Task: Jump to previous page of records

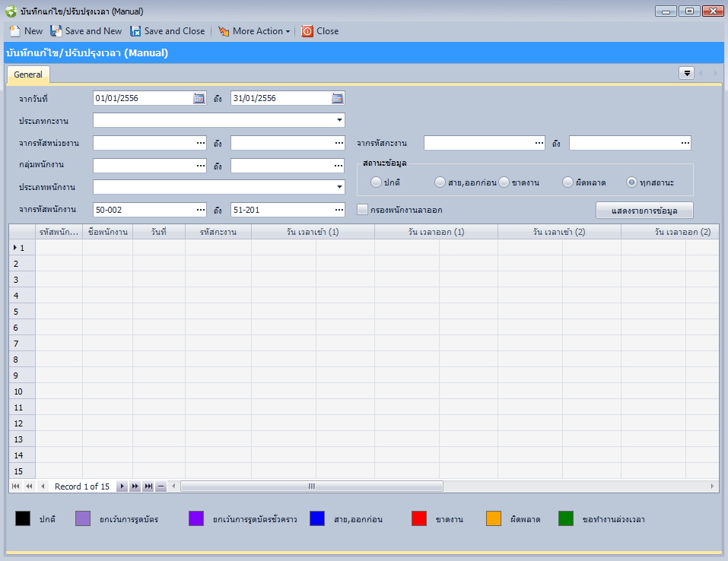Action: click(29, 487)
